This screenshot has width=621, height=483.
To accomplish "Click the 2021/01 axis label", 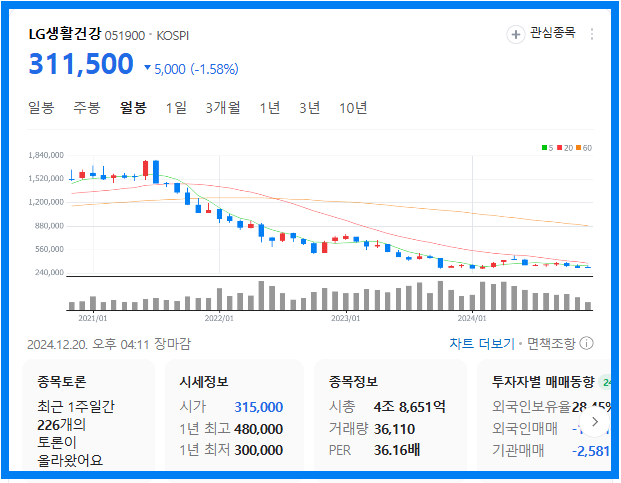I will (93, 318).
